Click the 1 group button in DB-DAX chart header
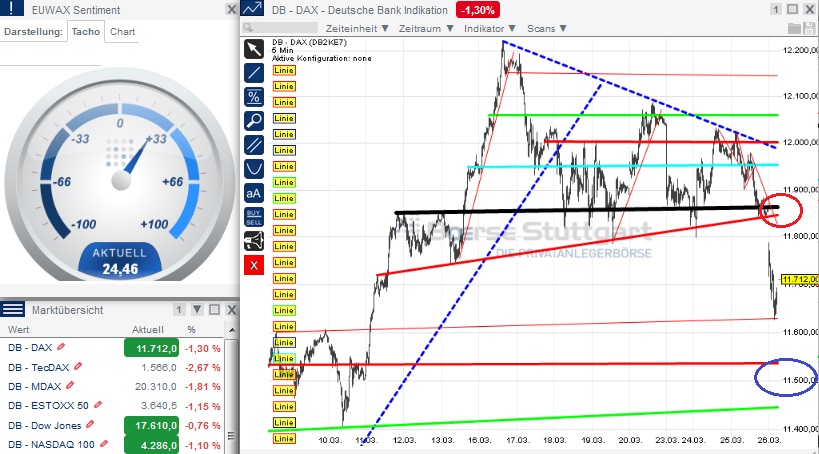The image size is (819, 454). click(x=776, y=9)
